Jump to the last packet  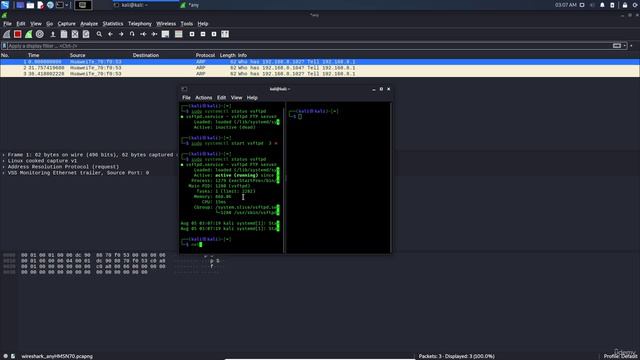(154, 34)
